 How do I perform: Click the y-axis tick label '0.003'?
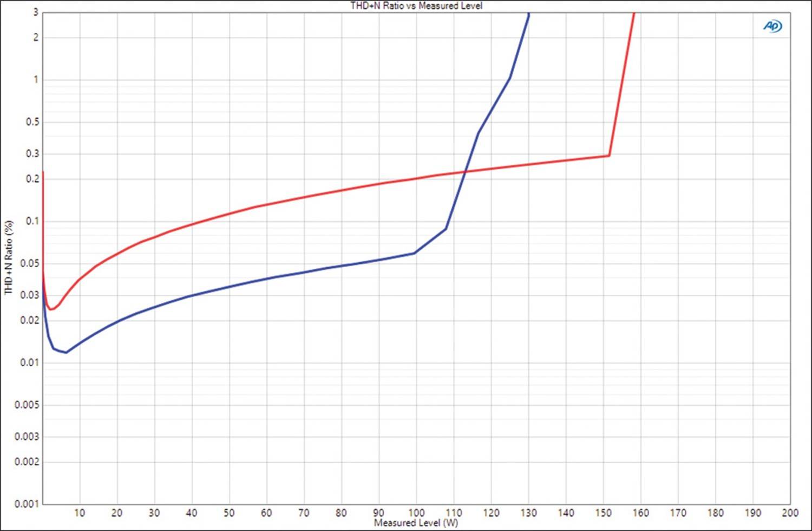[x=27, y=437]
